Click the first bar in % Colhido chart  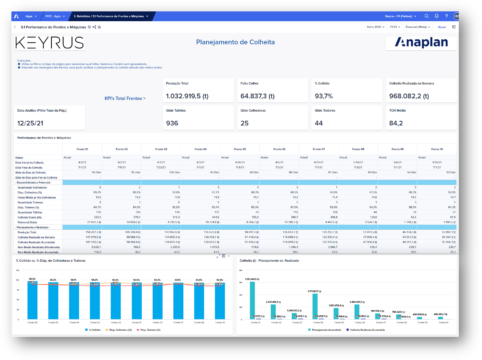32,300
